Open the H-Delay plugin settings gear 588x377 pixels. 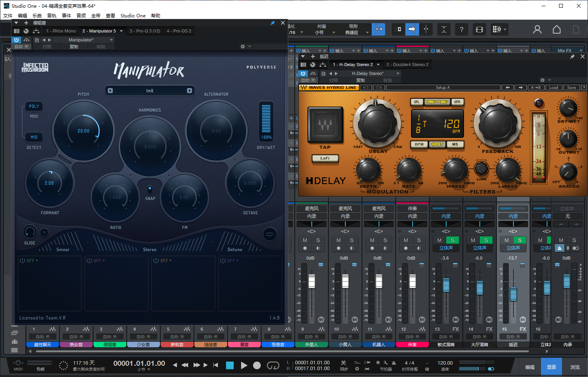coord(542,80)
